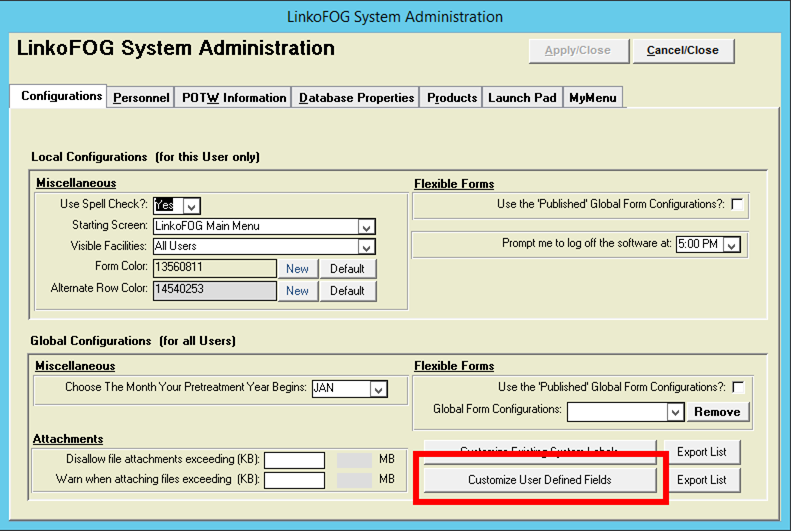Toggle global Published Global Form Configurations checkbox
The height and width of the screenshot is (531, 791).
tap(738, 387)
